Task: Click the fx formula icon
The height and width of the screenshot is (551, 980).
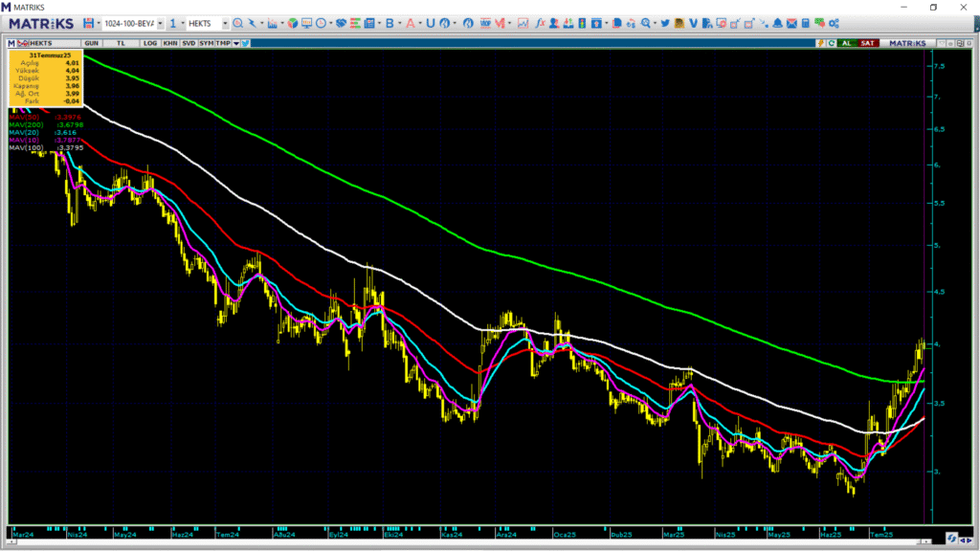Action: coord(540,23)
